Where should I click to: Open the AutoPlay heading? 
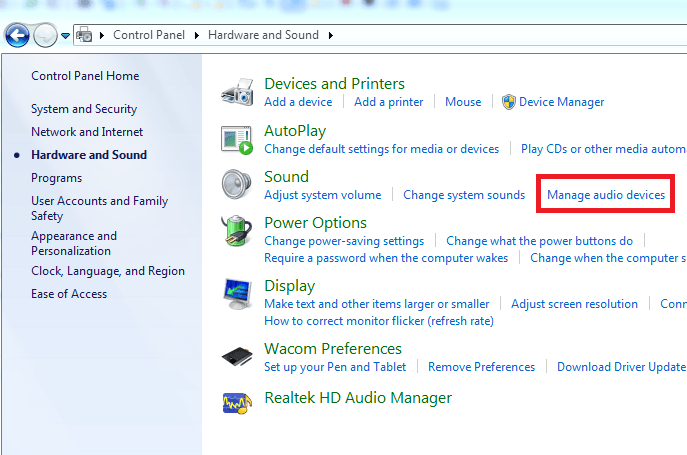point(295,131)
